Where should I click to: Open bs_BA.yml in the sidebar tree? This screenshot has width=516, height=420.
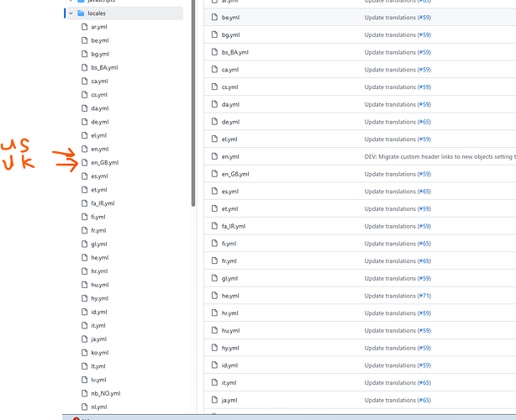(104, 67)
